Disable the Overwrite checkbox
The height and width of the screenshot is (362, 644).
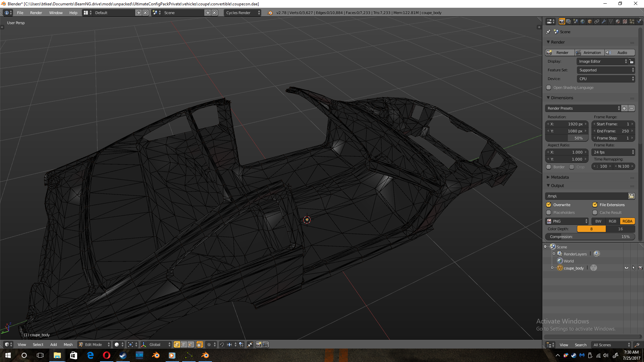click(x=549, y=205)
